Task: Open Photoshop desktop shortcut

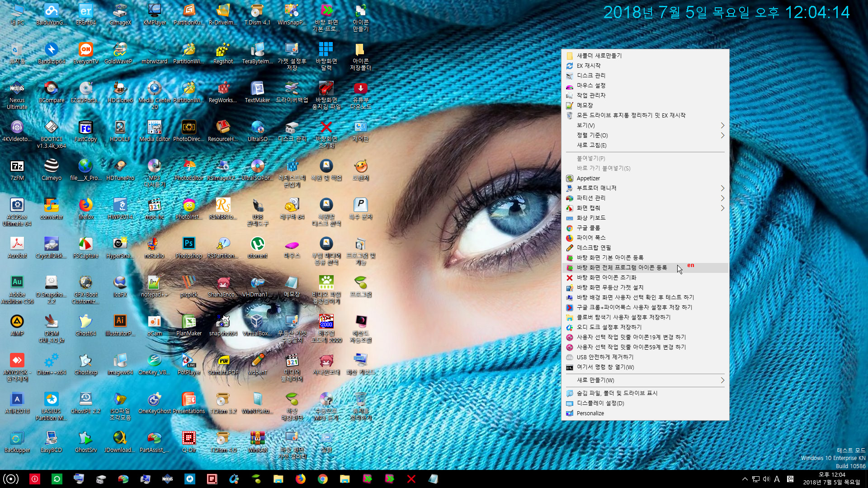Action: (x=189, y=248)
